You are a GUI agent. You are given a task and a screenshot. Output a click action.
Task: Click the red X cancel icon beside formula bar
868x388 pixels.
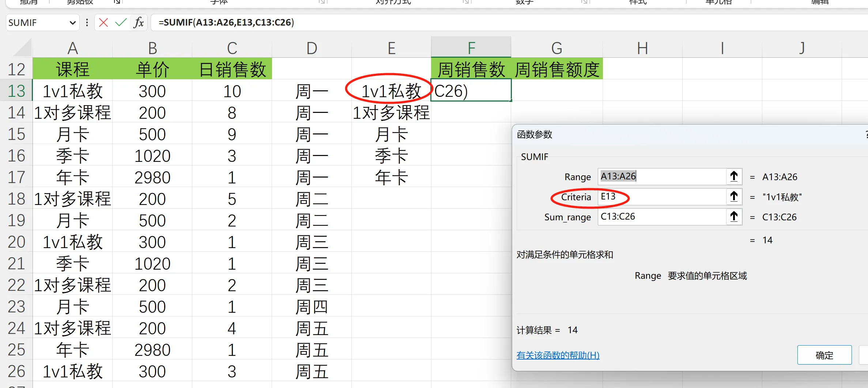click(x=103, y=22)
